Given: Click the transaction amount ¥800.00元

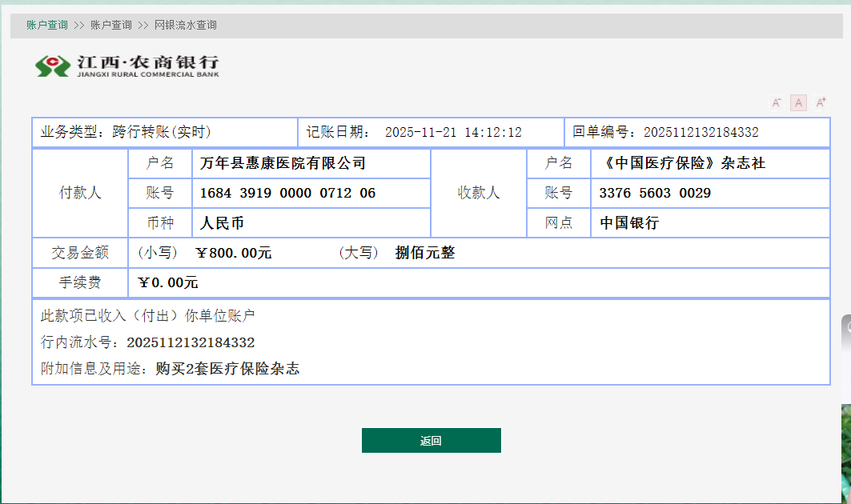Looking at the screenshot, I should pos(234,253).
